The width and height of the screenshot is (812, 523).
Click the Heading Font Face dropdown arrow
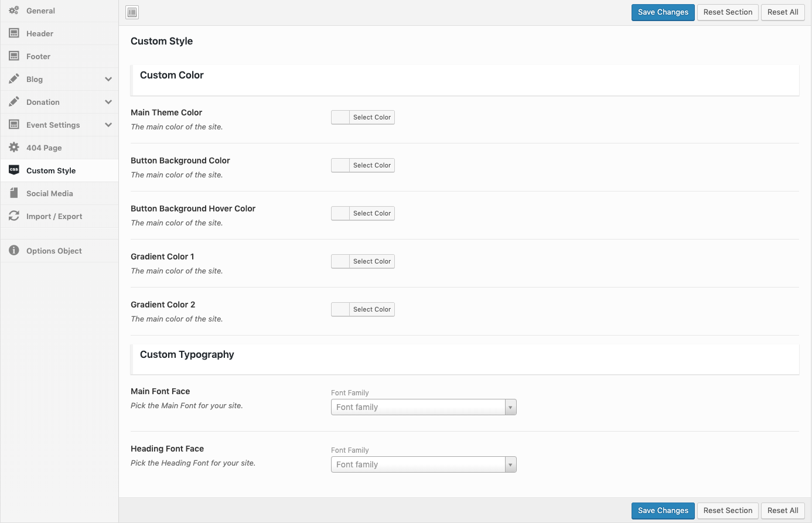tap(510, 464)
